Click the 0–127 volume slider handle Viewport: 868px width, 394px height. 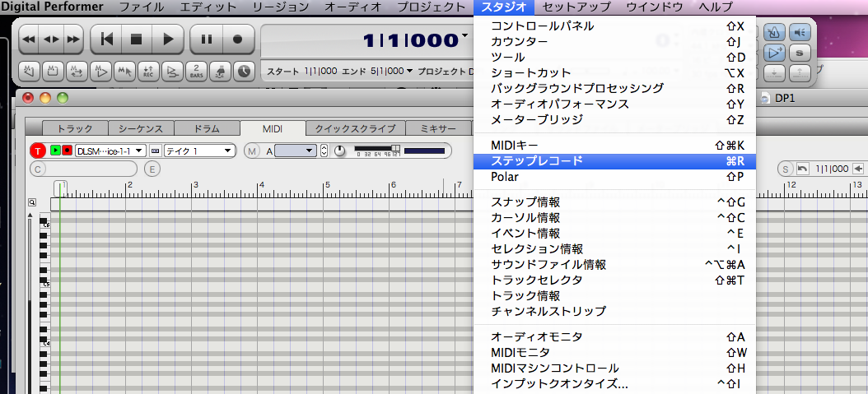pos(395,147)
